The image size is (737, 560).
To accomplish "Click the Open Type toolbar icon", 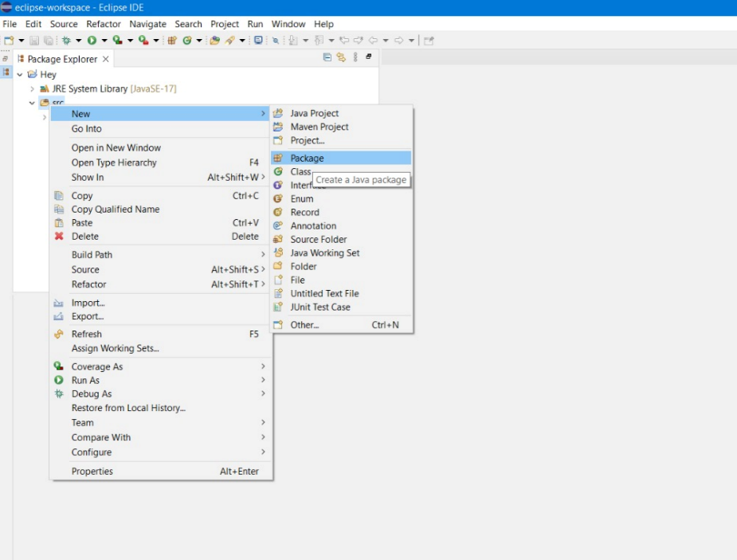I will (x=215, y=41).
